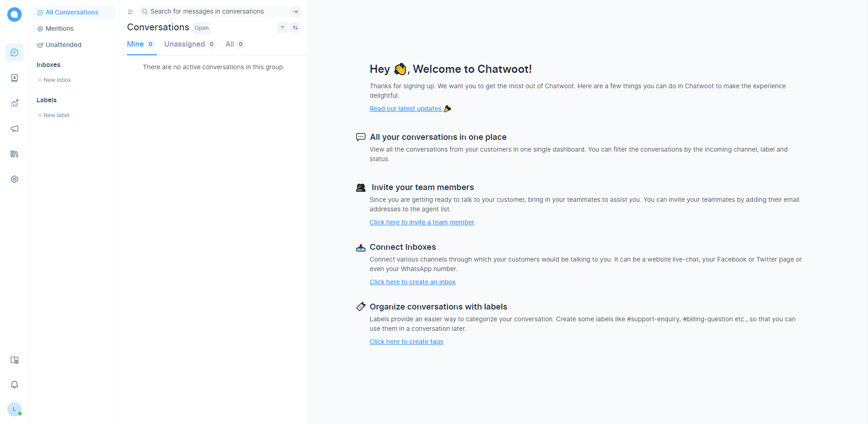Click the Open status badge
Screen dimensions: 868x424
coord(202,28)
